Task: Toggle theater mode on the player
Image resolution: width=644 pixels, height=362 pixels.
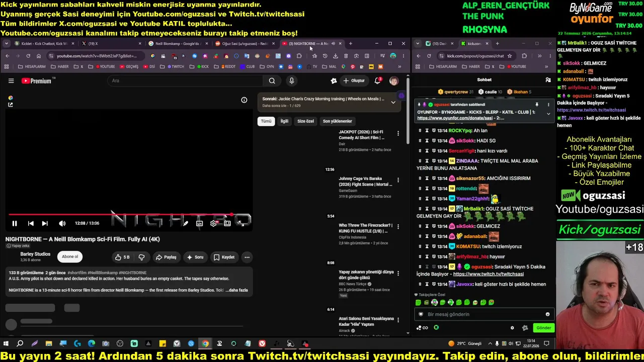Action: [x=227, y=223]
